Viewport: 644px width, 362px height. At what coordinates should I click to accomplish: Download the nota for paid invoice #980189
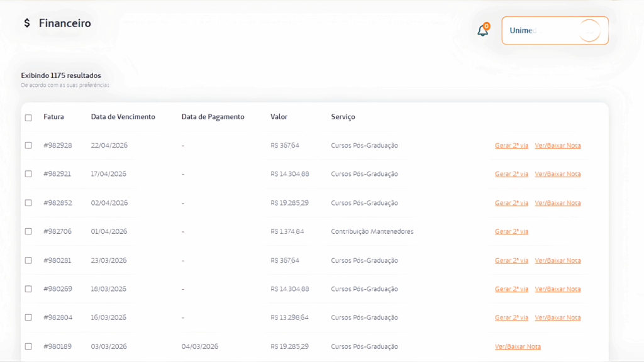point(518,347)
